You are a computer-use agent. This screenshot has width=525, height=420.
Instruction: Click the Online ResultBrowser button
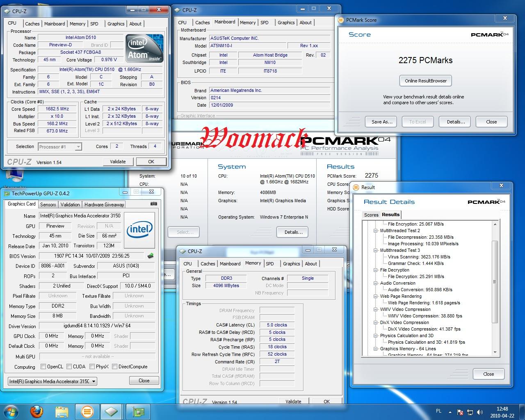pos(426,81)
